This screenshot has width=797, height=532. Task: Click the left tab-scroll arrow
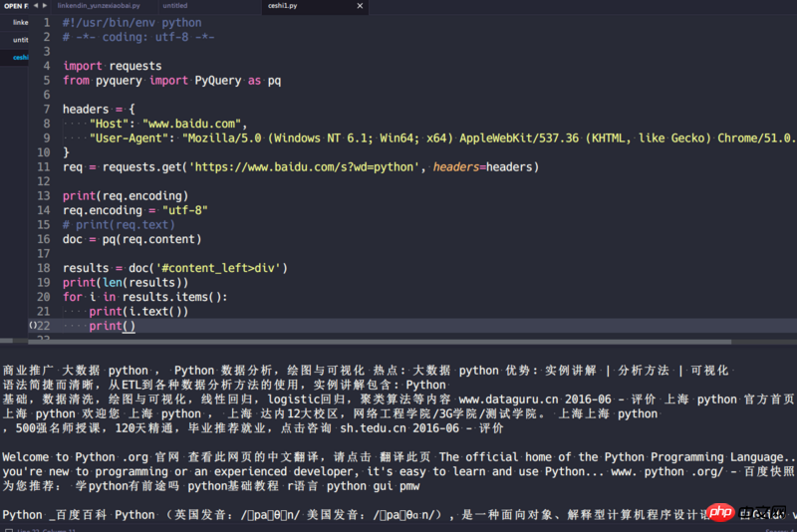36,6
